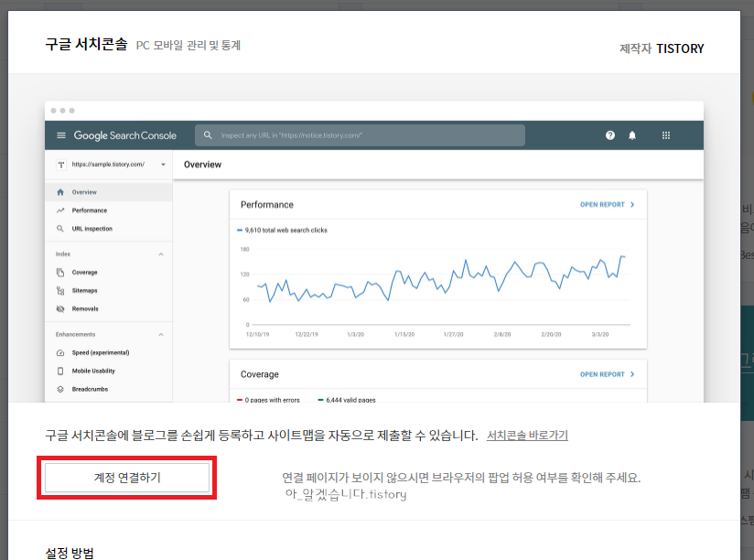Click the 6,444 valid pages legend
The image size is (754, 560).
click(x=347, y=400)
